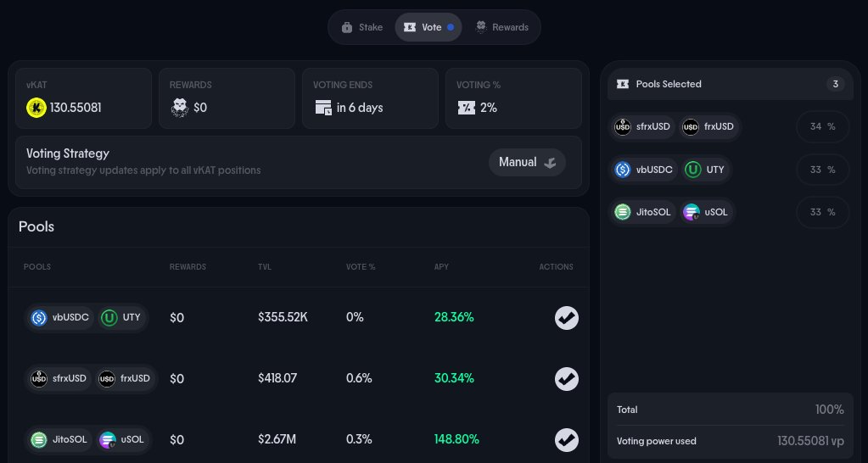Toggle the JitoSOL/uSOL pool checkmark
Viewport: 868px width, 463px height.
(x=567, y=439)
